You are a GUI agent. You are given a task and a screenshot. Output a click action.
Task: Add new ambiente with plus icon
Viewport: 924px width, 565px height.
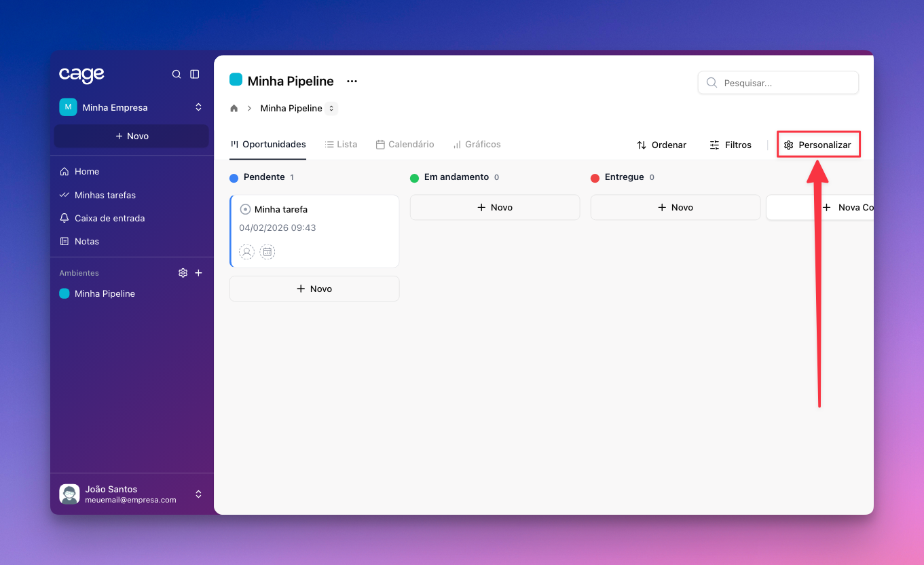(x=199, y=273)
